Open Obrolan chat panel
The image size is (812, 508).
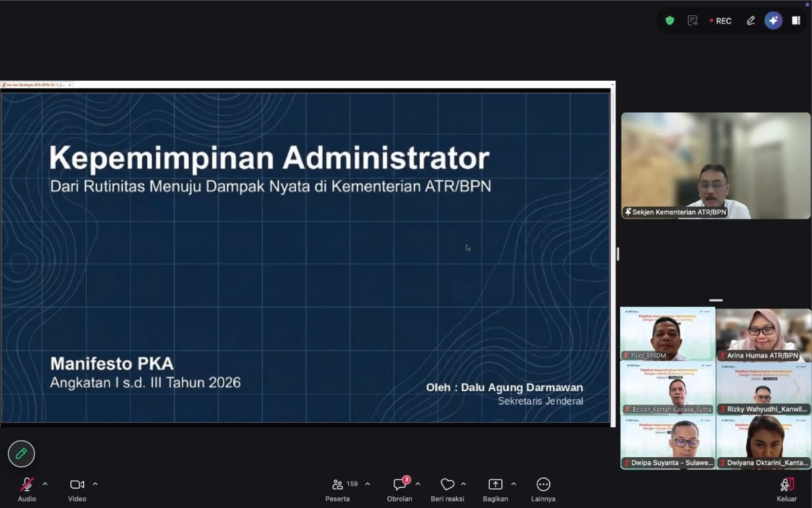tap(400, 490)
